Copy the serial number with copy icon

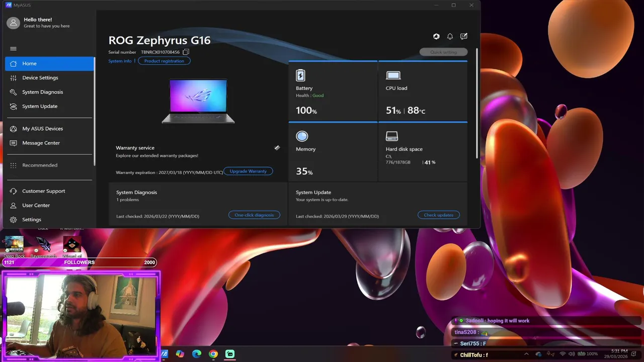(x=186, y=52)
